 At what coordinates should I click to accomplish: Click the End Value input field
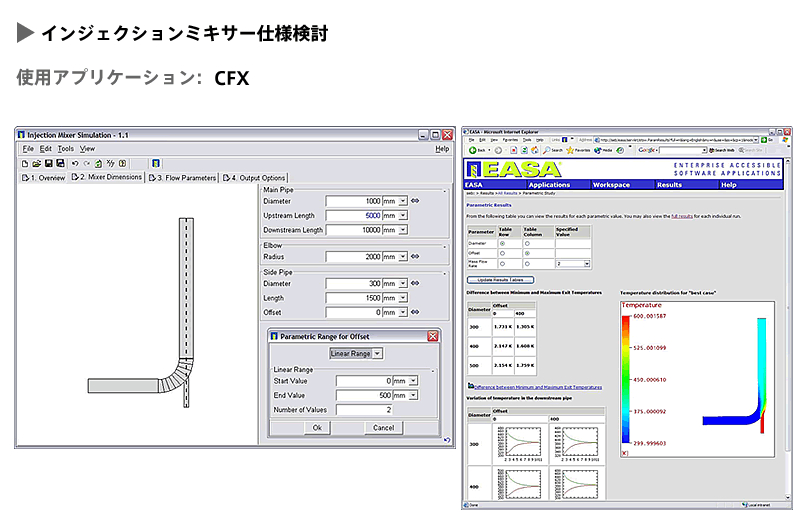[x=364, y=395]
